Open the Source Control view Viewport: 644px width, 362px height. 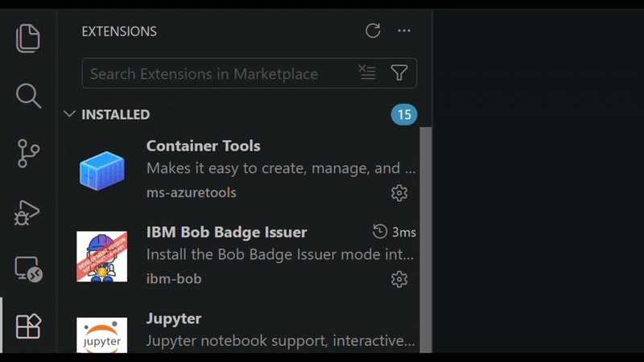click(28, 154)
